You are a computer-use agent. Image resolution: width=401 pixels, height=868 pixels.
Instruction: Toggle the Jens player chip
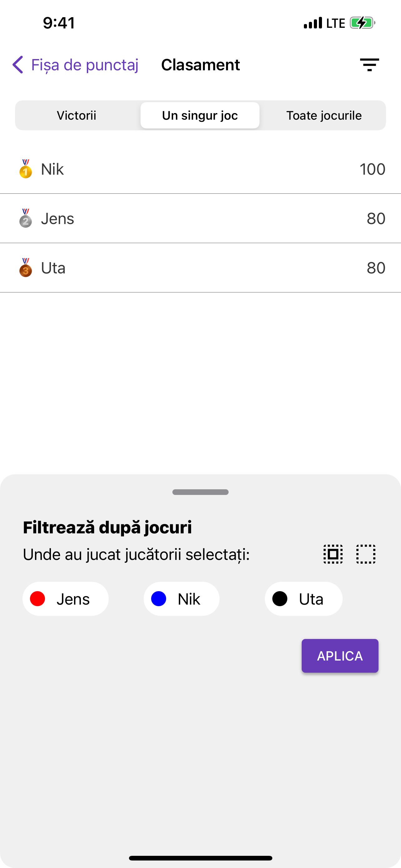click(66, 599)
